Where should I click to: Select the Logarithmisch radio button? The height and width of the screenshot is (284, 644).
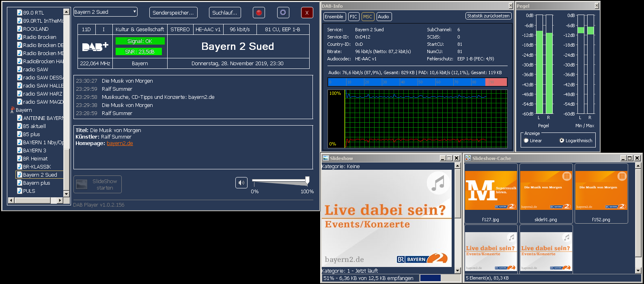click(562, 141)
